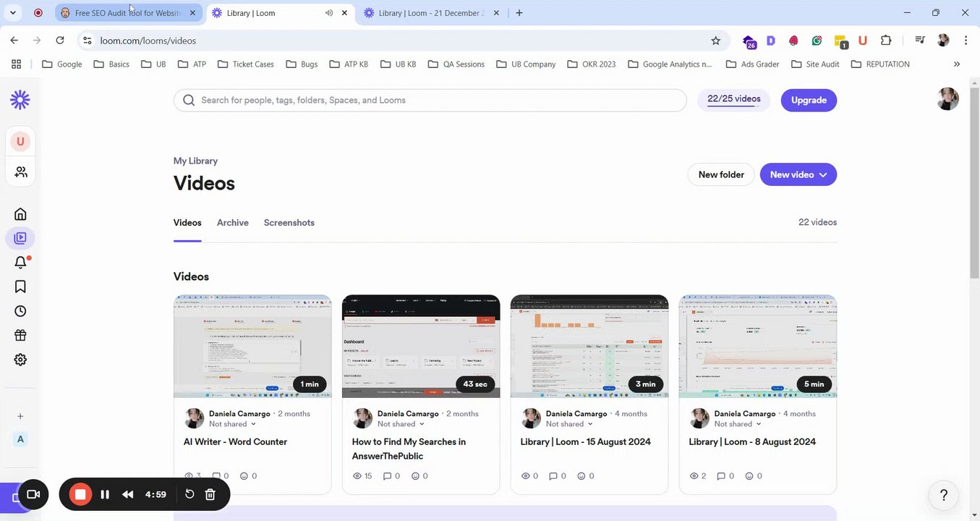This screenshot has height=521, width=980.
Task: View site information icon in address bar
Action: (x=87, y=41)
